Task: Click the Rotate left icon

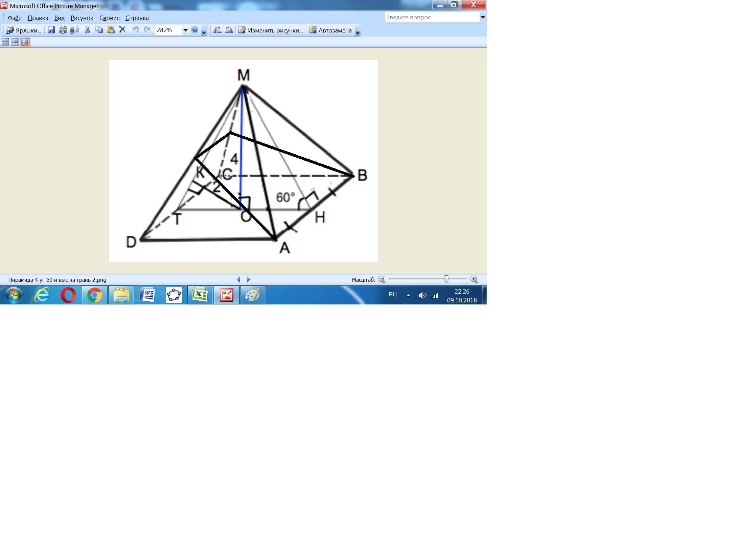Action: pyautogui.click(x=217, y=30)
